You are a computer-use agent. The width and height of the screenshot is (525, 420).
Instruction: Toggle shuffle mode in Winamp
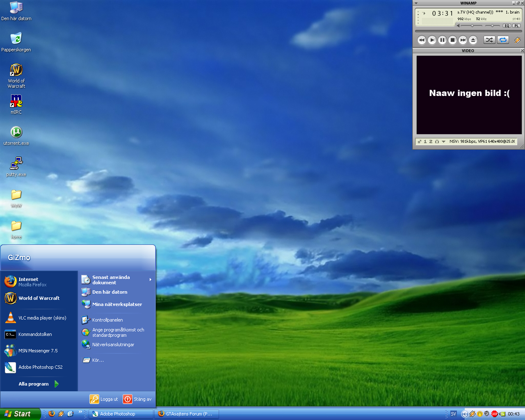click(x=489, y=40)
